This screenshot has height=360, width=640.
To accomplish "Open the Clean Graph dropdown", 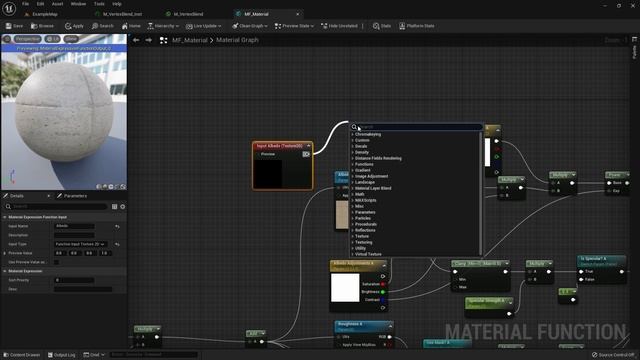I will (249, 26).
